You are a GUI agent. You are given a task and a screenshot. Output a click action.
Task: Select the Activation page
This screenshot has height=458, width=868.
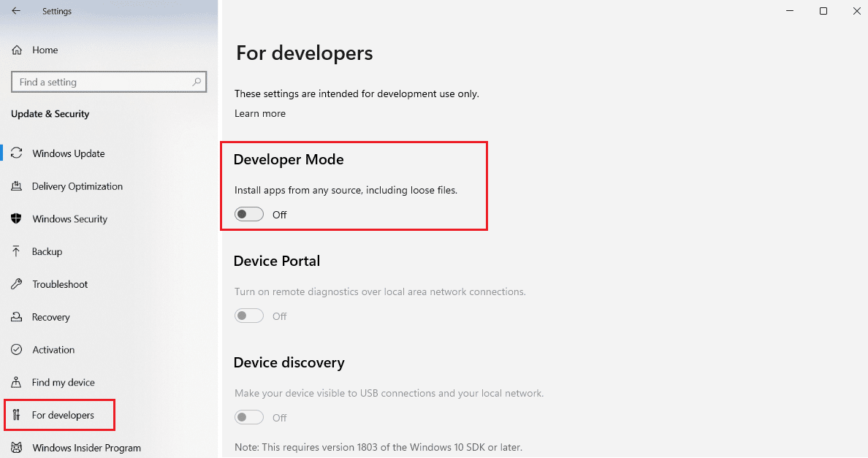53,350
